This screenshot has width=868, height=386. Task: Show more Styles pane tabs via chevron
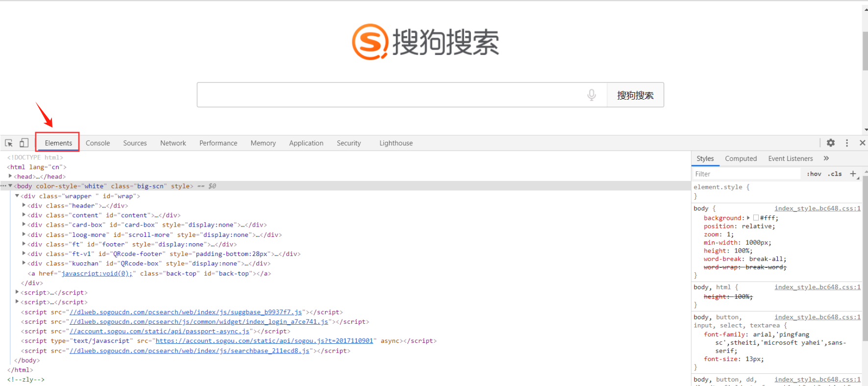pyautogui.click(x=826, y=158)
